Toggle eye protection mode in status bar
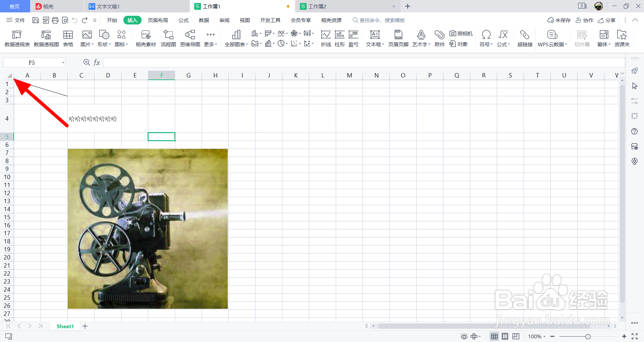This screenshot has width=644, height=342. pos(464,336)
